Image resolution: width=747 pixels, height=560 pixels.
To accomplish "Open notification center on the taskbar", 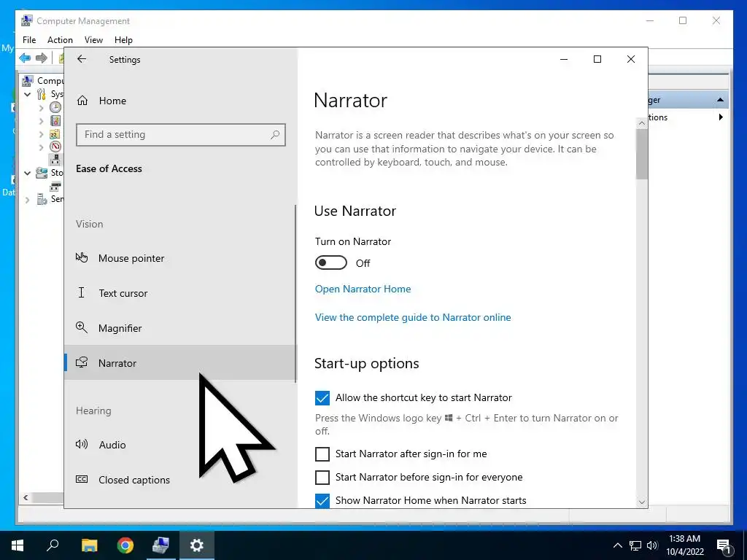I will 724,545.
